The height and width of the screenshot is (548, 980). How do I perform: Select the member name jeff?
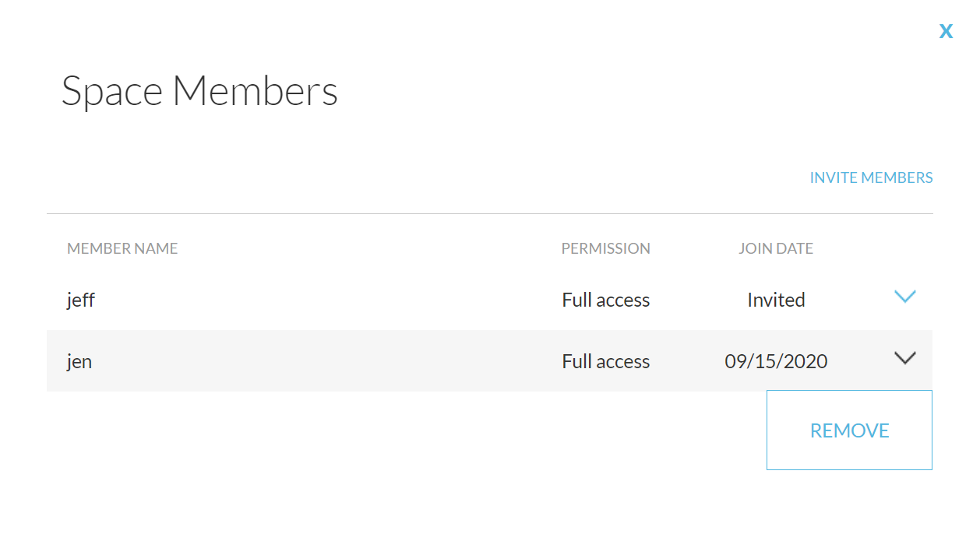coord(81,300)
